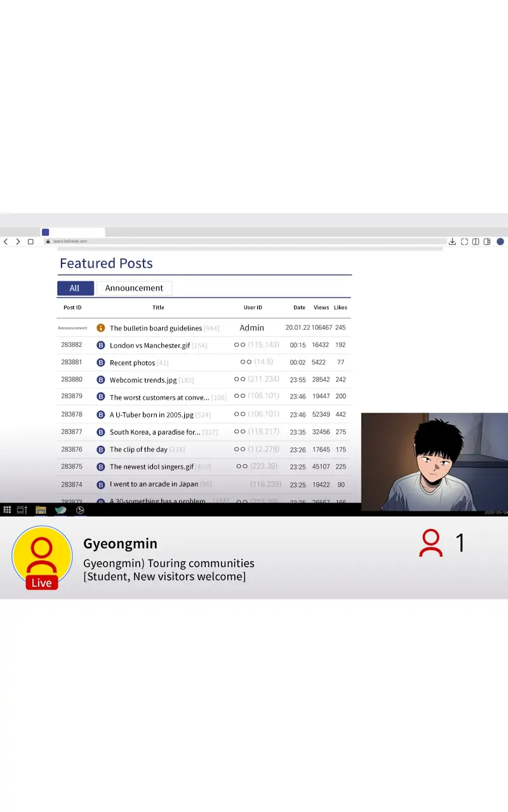Click the red viewer count icon
The image size is (508, 812).
(x=431, y=544)
